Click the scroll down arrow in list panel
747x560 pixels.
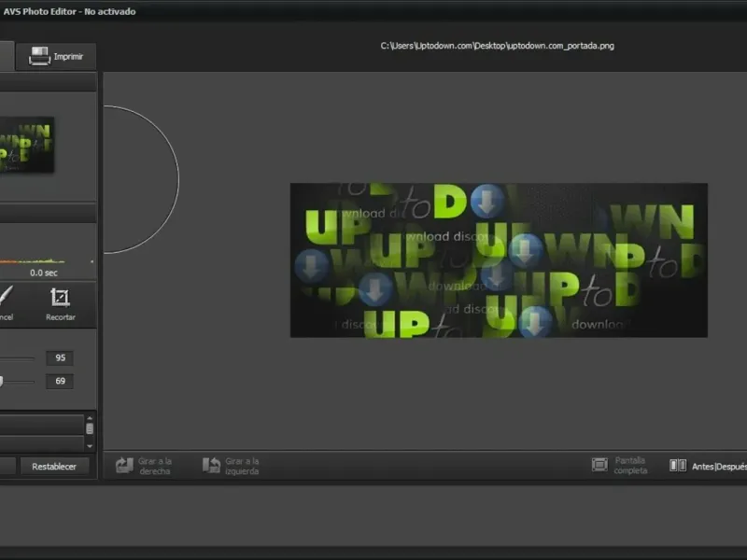pyautogui.click(x=90, y=446)
